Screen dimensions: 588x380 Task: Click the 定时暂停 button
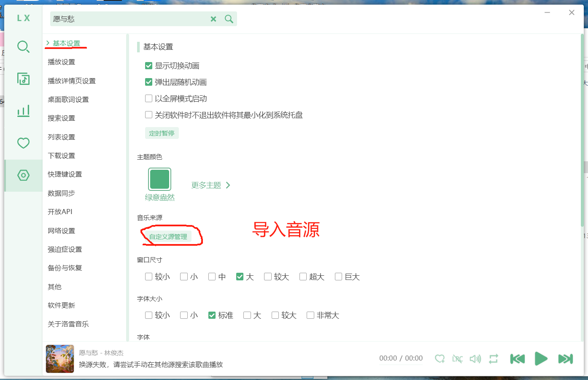point(162,133)
